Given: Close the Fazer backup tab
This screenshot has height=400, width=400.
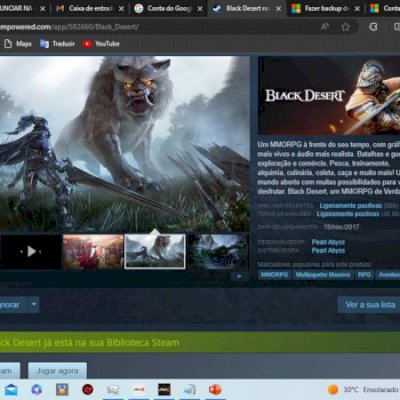Looking at the screenshot, I should point(357,9).
